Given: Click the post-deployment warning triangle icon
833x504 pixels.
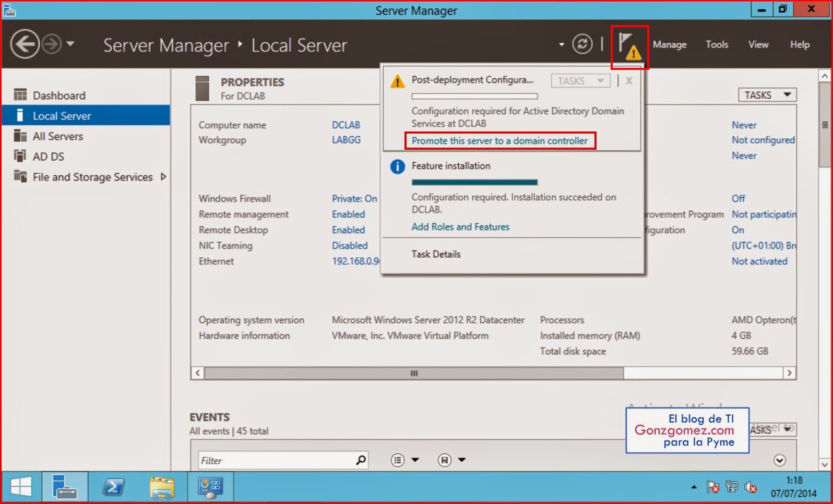Looking at the screenshot, I should (x=397, y=81).
